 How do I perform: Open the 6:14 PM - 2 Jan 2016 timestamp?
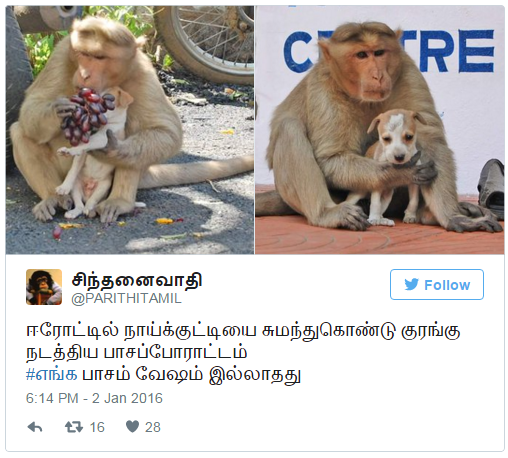click(94, 398)
